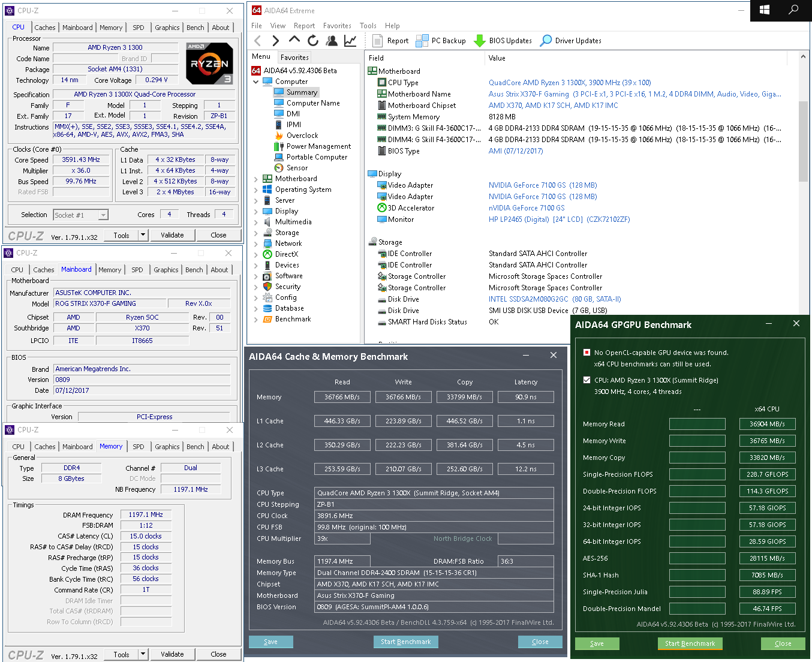Switch to Graphics tab in top CPU-Z
The height and width of the screenshot is (662, 812).
[x=167, y=28]
